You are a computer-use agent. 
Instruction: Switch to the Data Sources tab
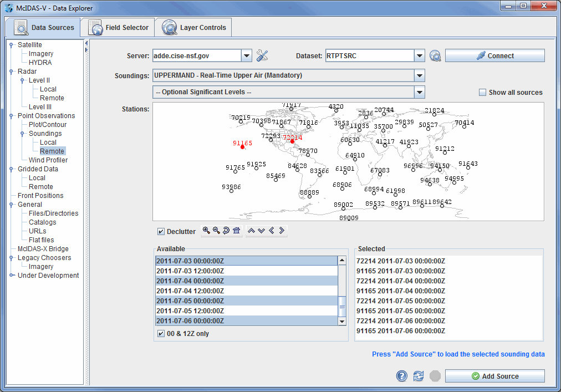pos(44,28)
